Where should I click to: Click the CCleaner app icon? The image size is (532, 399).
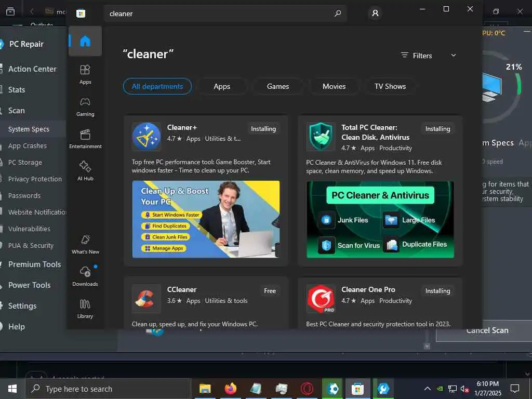[146, 299]
